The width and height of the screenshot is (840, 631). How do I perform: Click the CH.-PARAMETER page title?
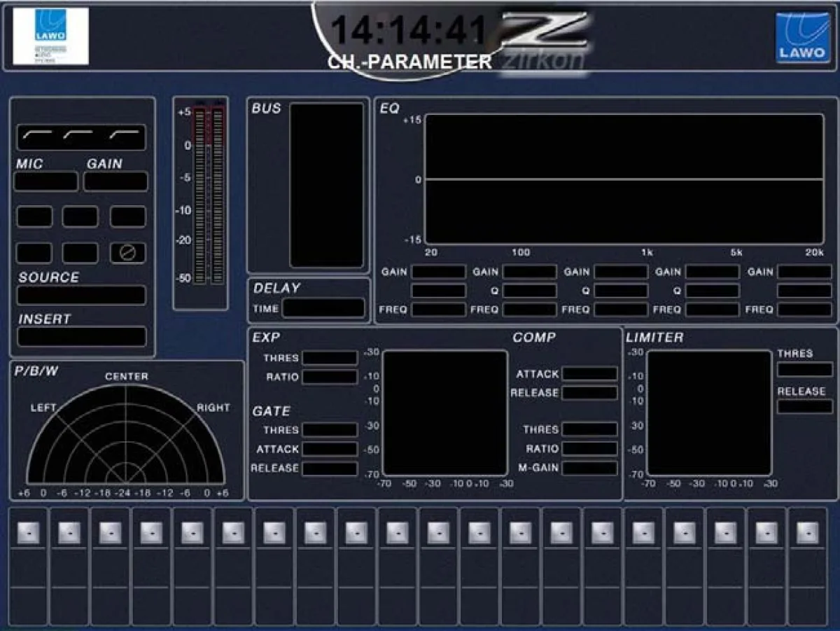pyautogui.click(x=409, y=62)
